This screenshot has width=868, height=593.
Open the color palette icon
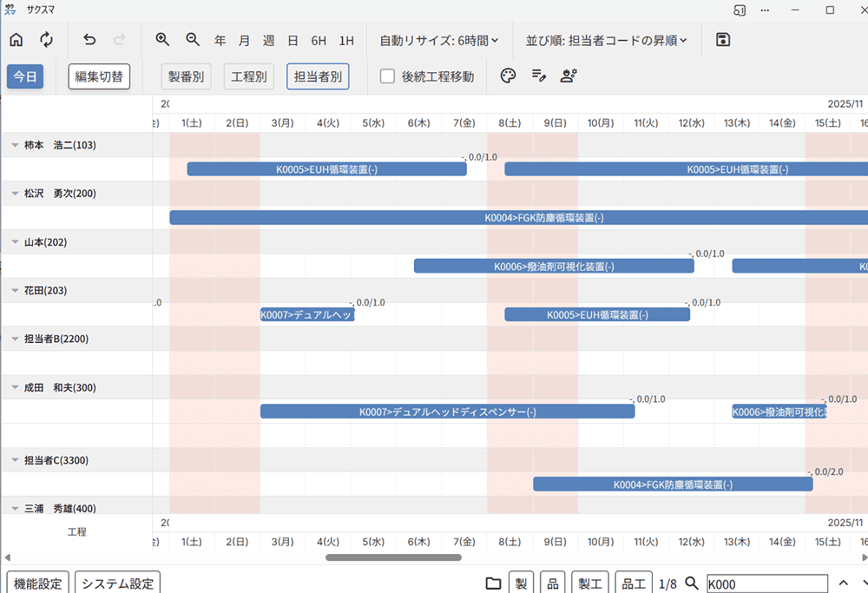(x=508, y=76)
